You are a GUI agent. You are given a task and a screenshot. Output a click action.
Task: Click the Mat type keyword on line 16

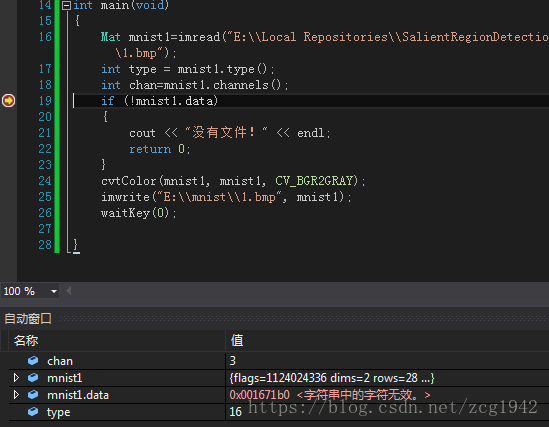click(x=111, y=37)
